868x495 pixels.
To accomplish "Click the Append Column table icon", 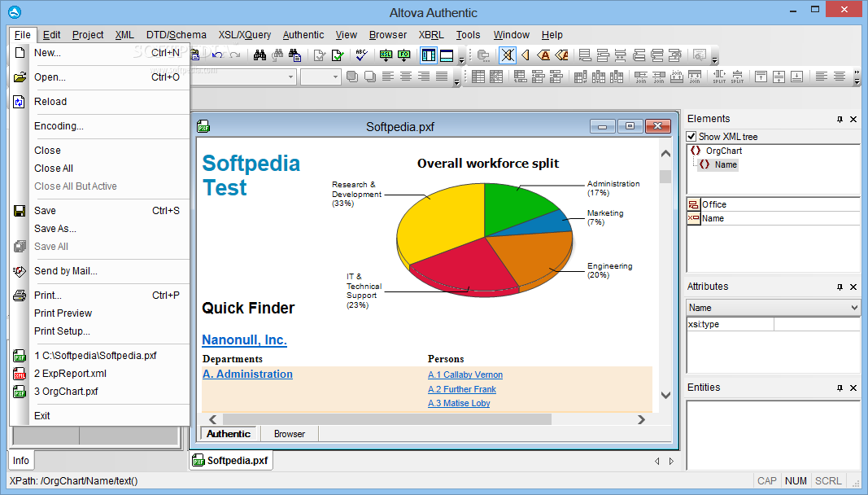I will [580, 77].
